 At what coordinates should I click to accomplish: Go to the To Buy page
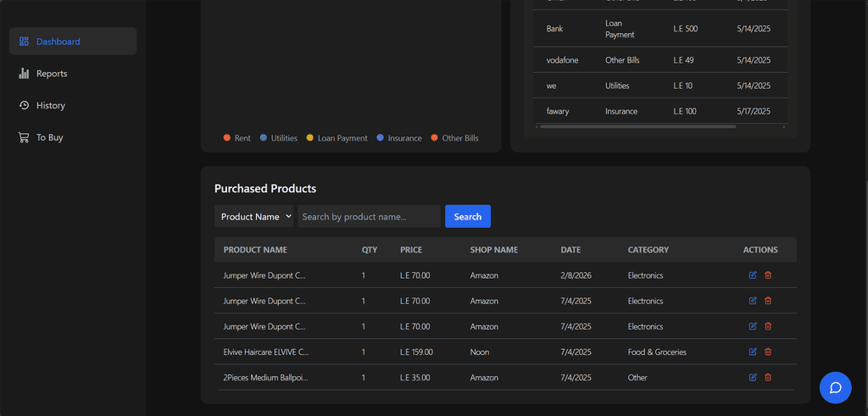pos(49,137)
